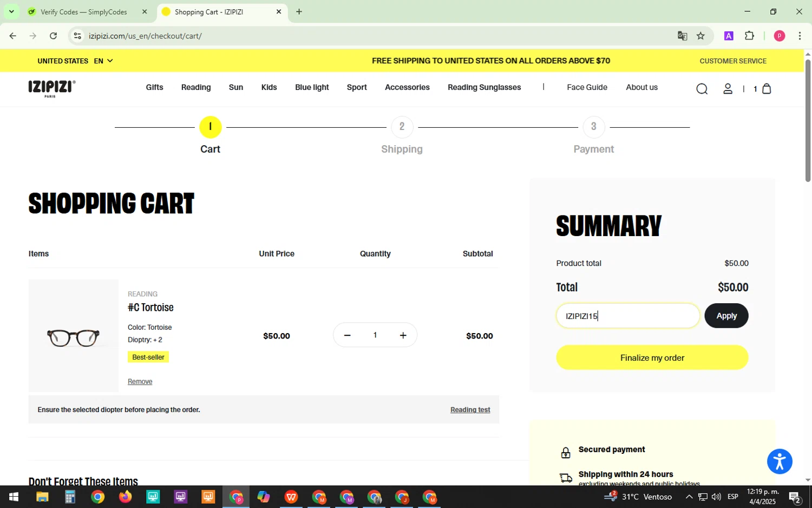This screenshot has height=508, width=812.
Task: Go back to the previous page
Action: coord(12,36)
